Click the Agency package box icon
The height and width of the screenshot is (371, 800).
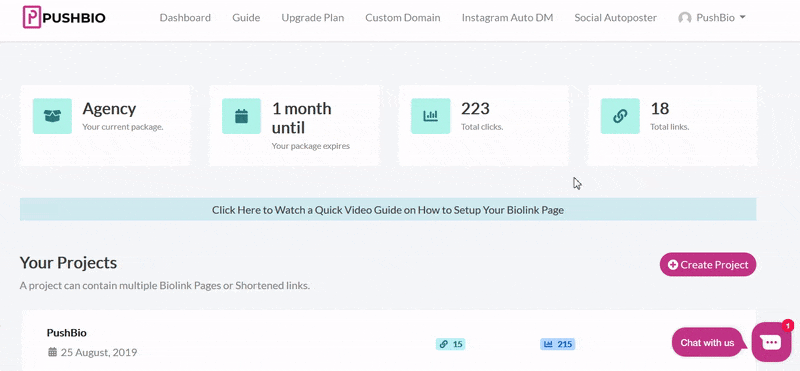tap(52, 116)
